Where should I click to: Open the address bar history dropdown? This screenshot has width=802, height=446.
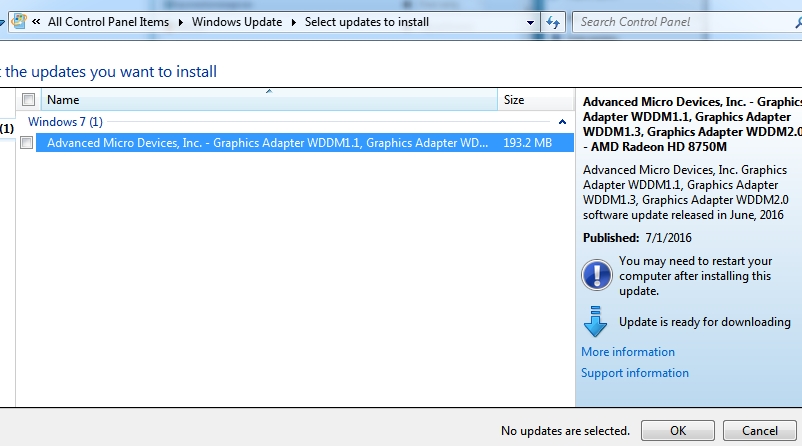pos(530,23)
